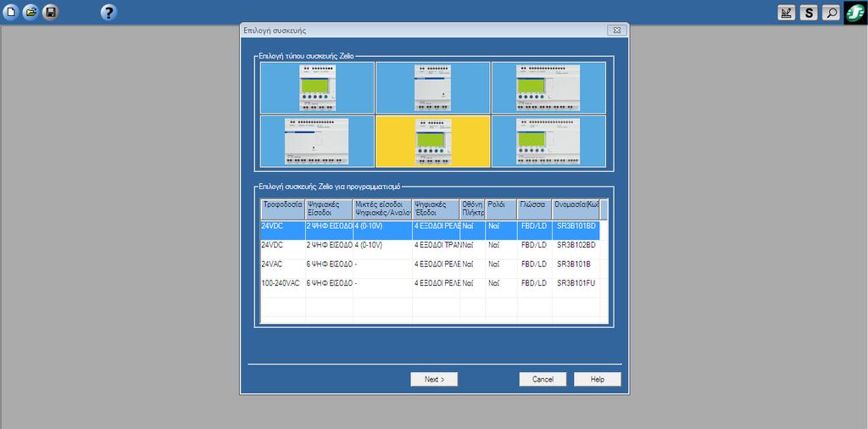The image size is (868, 429).
Task: Click the Οθόνη Πλήκτρ column header
Action: 473,209
